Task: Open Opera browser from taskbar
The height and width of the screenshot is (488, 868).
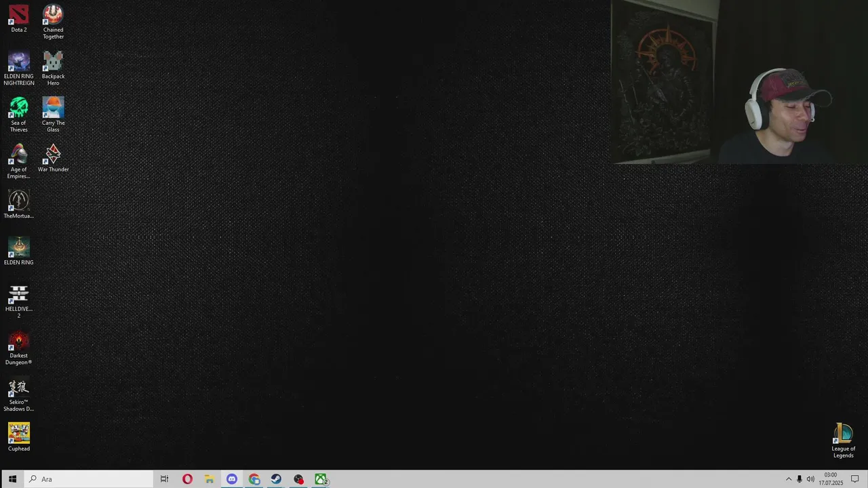Action: click(187, 479)
